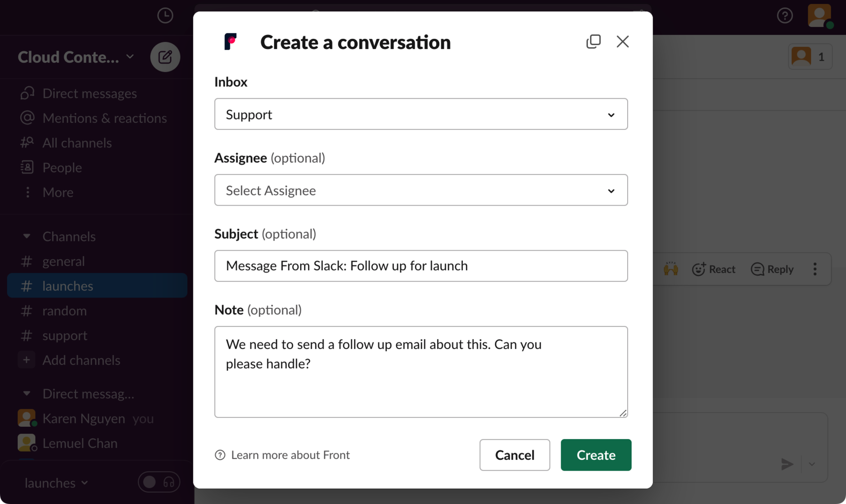The width and height of the screenshot is (846, 504).
Task: Toggle the huddle headphones switch
Action: pyautogui.click(x=159, y=482)
